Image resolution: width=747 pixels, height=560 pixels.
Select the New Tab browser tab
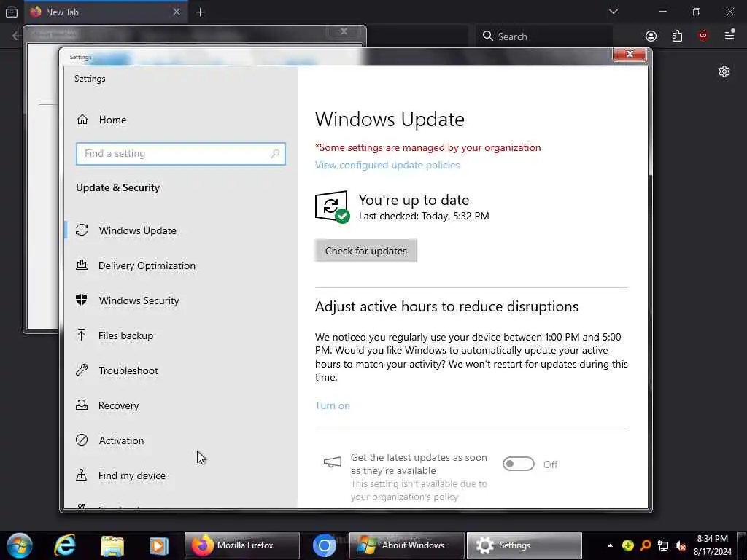(105, 12)
